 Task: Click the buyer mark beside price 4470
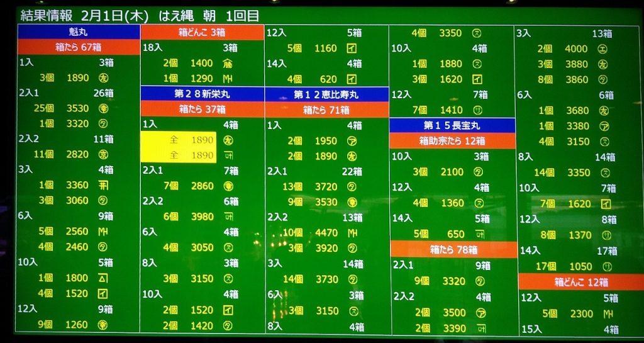(x=352, y=233)
